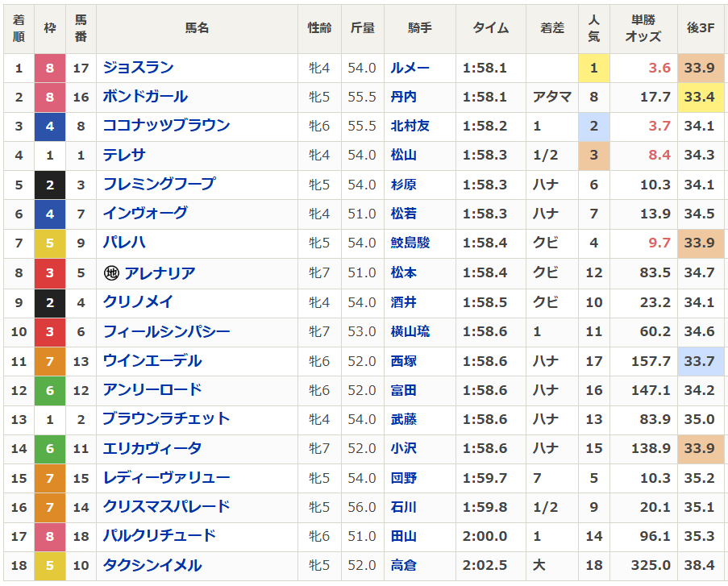Open jockey 横山琉 link
Screen dimensions: 728x586
tap(410, 331)
